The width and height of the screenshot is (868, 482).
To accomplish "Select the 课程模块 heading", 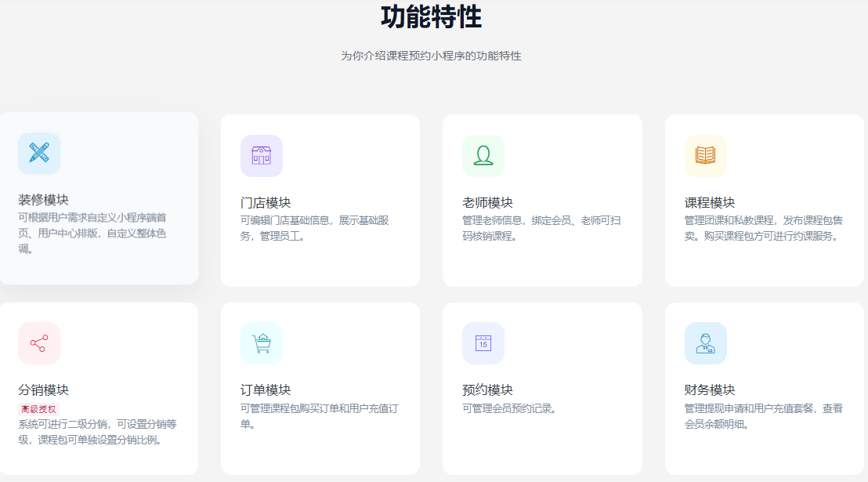I will pyautogui.click(x=710, y=203).
